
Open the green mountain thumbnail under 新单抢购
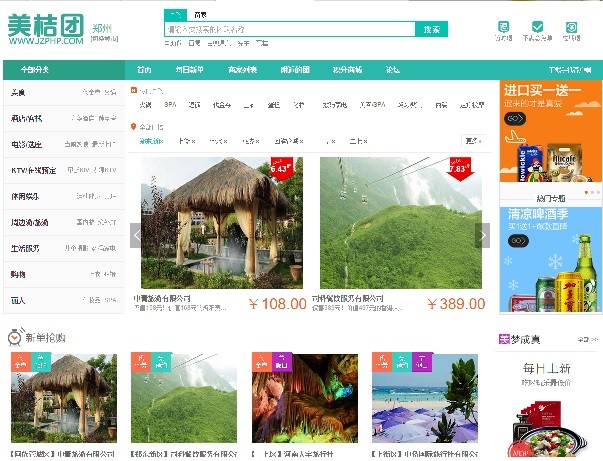tap(184, 398)
